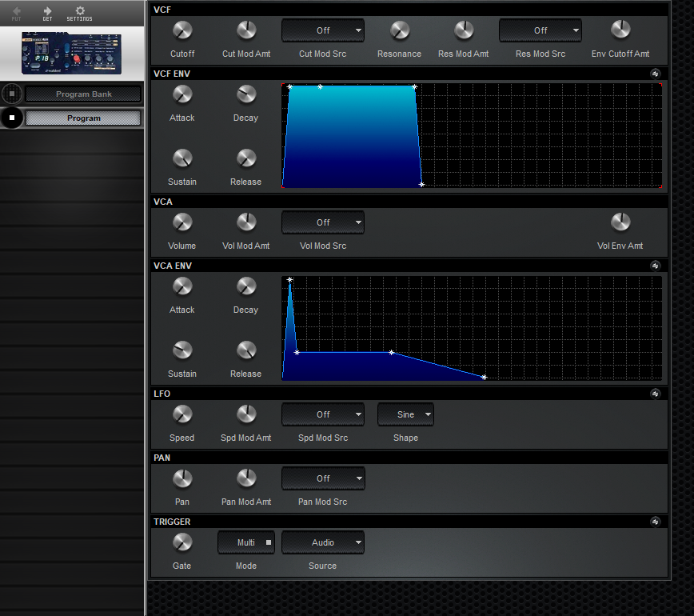Open the Res Mod Src dropdown

tap(540, 30)
